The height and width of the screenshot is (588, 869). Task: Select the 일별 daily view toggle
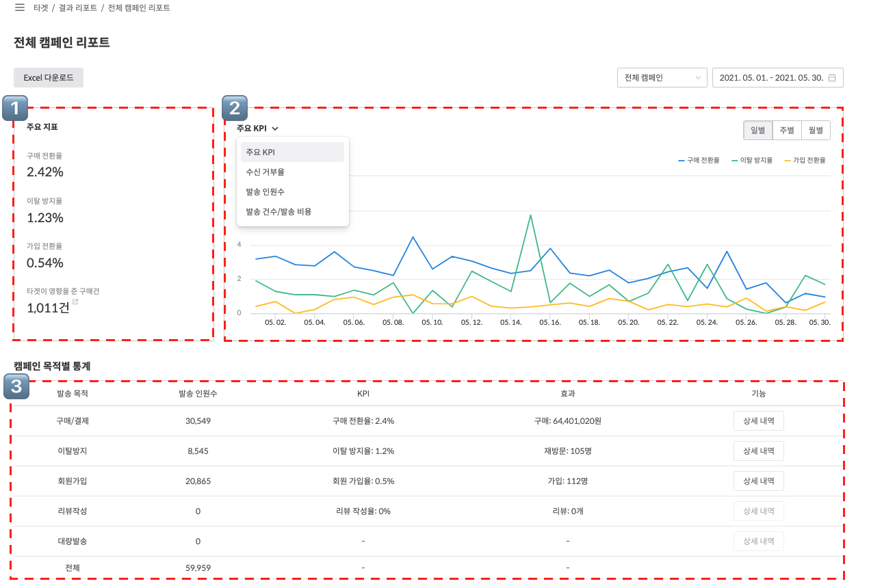[757, 130]
